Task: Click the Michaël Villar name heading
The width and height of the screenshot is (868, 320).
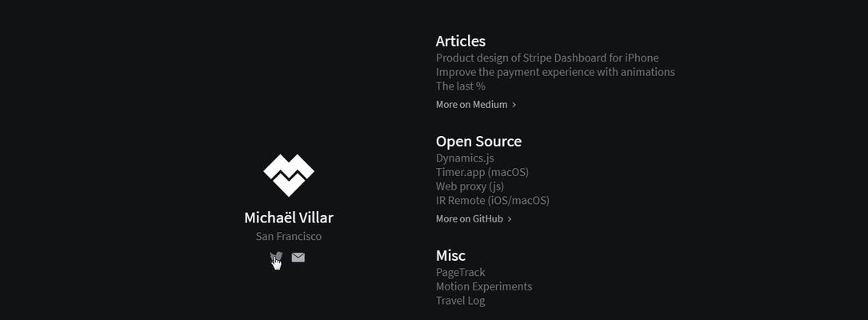Action: click(289, 218)
